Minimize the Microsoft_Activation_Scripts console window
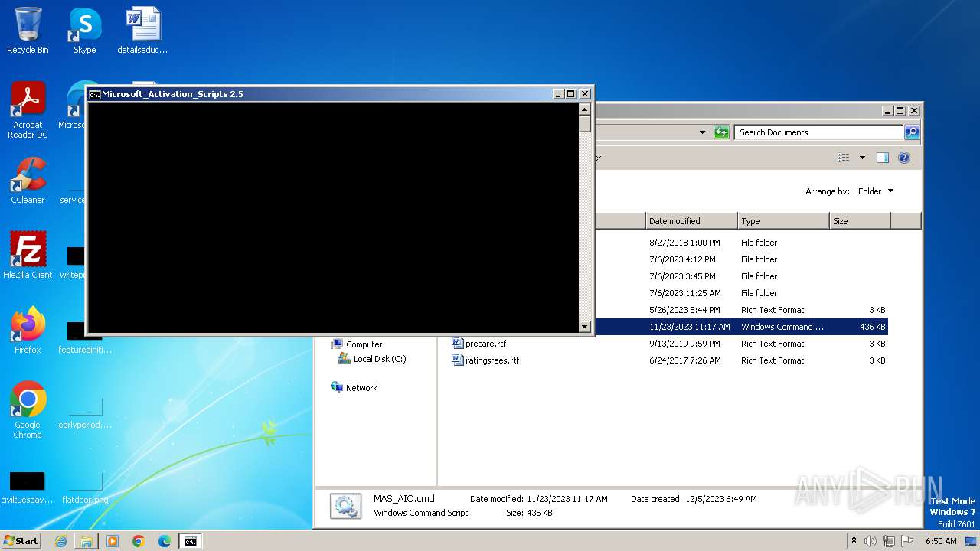Image resolution: width=980 pixels, height=551 pixels. point(558,94)
